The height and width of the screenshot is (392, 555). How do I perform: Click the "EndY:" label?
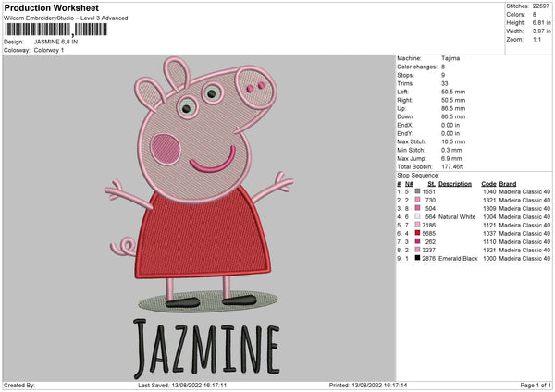coord(405,133)
